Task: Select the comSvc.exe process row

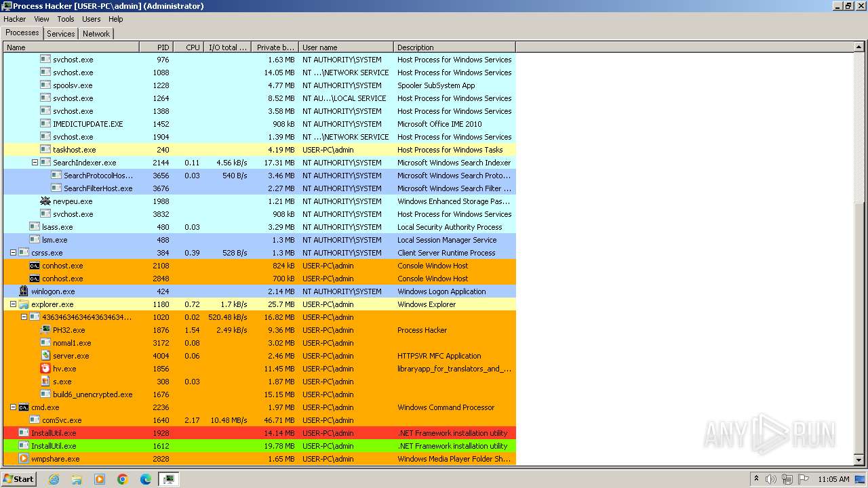Action: pyautogui.click(x=259, y=420)
